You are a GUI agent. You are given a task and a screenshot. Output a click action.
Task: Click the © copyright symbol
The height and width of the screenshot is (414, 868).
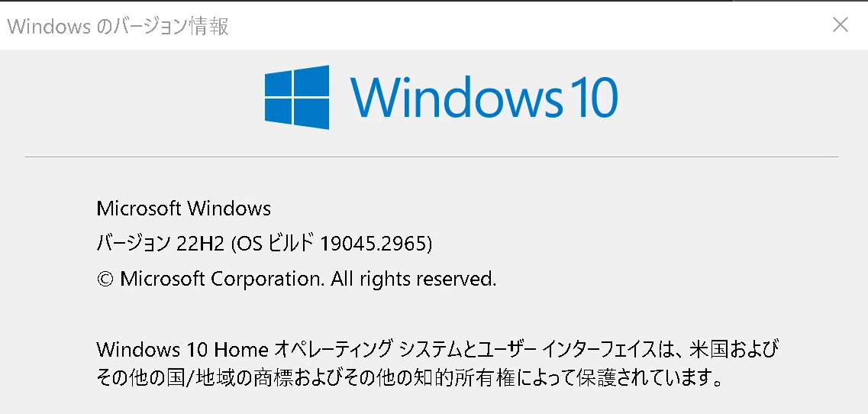(x=105, y=279)
